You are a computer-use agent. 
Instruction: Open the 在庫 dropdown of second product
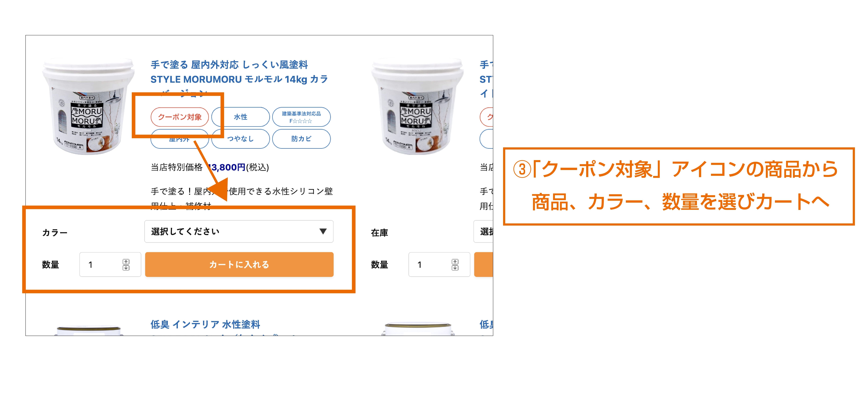coord(483,231)
